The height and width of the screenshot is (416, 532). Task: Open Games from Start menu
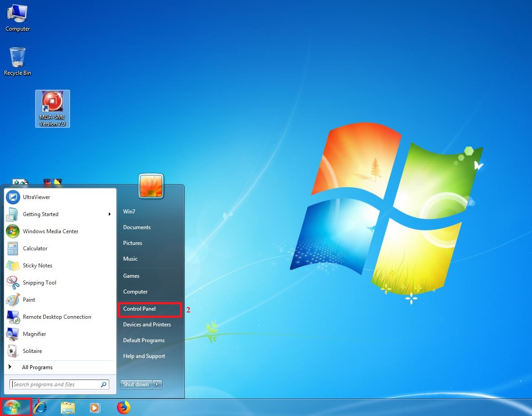tap(131, 276)
